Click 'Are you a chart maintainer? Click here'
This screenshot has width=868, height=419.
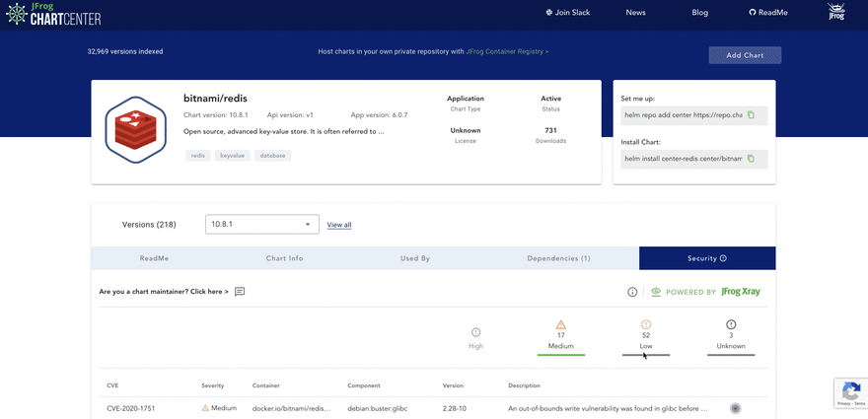point(164,292)
